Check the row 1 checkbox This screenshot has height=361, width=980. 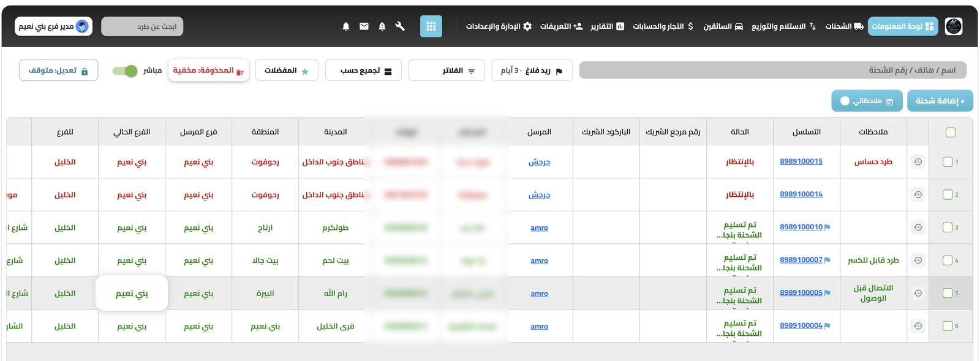tap(948, 162)
